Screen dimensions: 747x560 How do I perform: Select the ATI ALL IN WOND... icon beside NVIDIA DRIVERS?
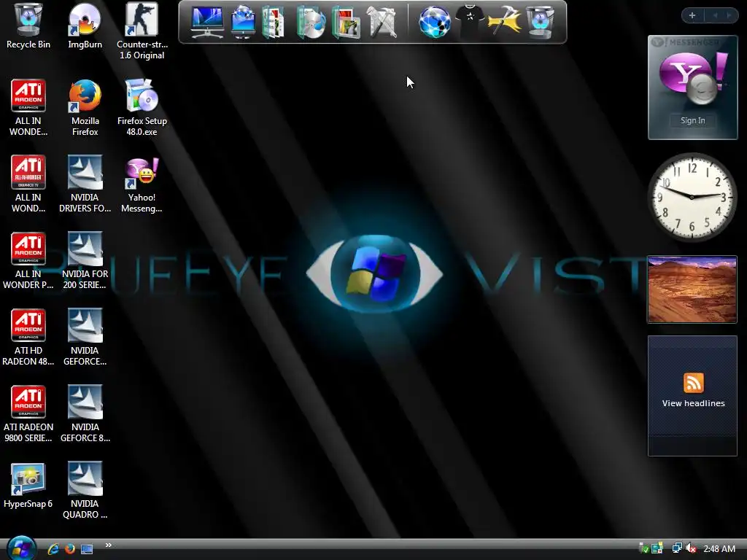pos(28,184)
